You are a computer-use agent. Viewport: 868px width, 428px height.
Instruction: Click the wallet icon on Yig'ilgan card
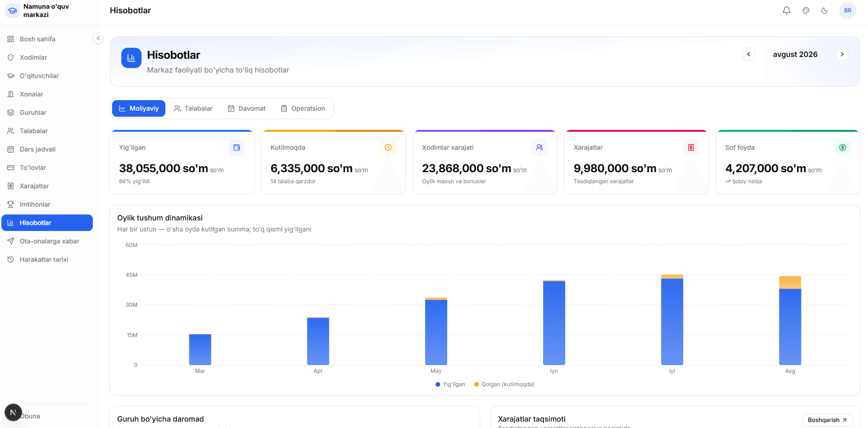[x=237, y=147]
